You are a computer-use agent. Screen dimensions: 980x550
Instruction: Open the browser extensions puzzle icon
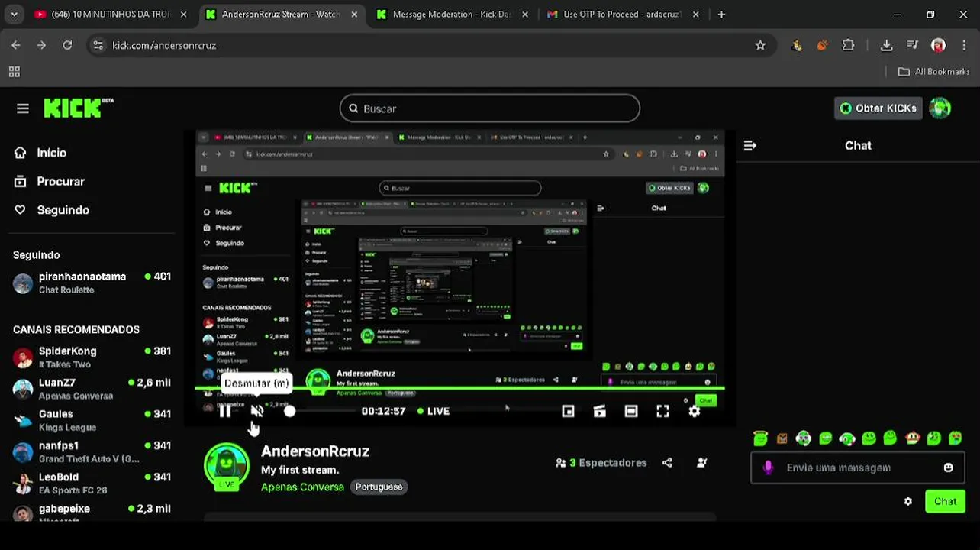(848, 45)
